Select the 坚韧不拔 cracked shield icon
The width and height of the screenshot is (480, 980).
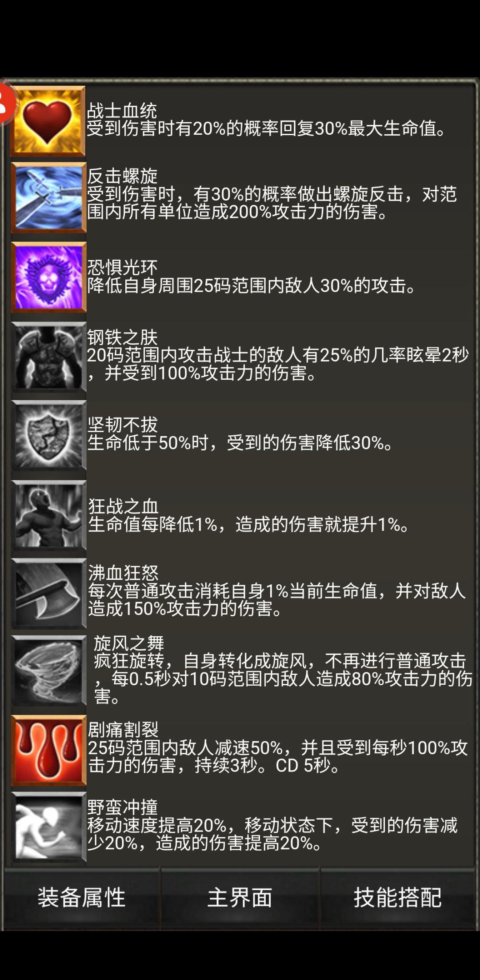[48, 436]
